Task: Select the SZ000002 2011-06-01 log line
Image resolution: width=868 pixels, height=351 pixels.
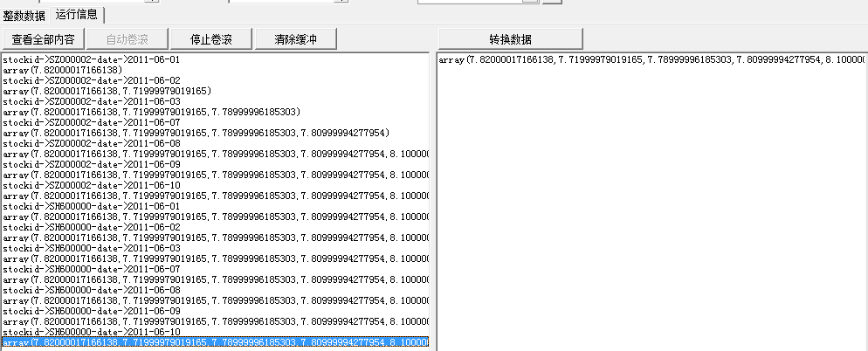Action: point(91,59)
